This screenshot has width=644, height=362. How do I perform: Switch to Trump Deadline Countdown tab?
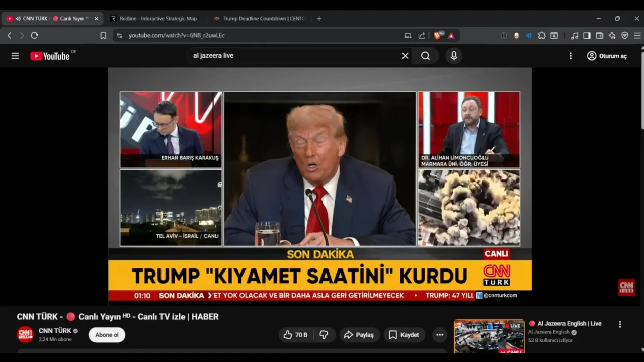coord(259,18)
